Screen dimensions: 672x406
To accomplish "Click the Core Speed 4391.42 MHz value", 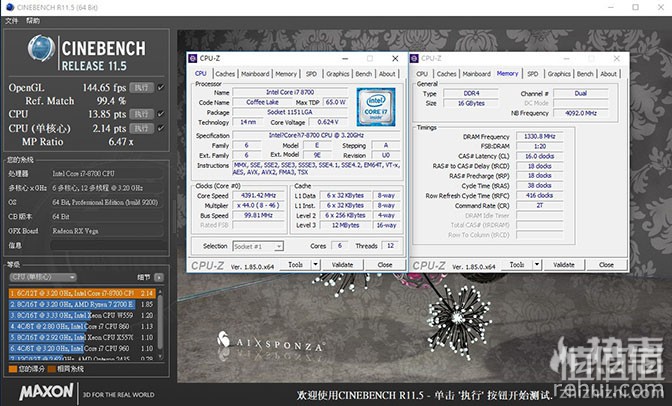I will 258,195.
